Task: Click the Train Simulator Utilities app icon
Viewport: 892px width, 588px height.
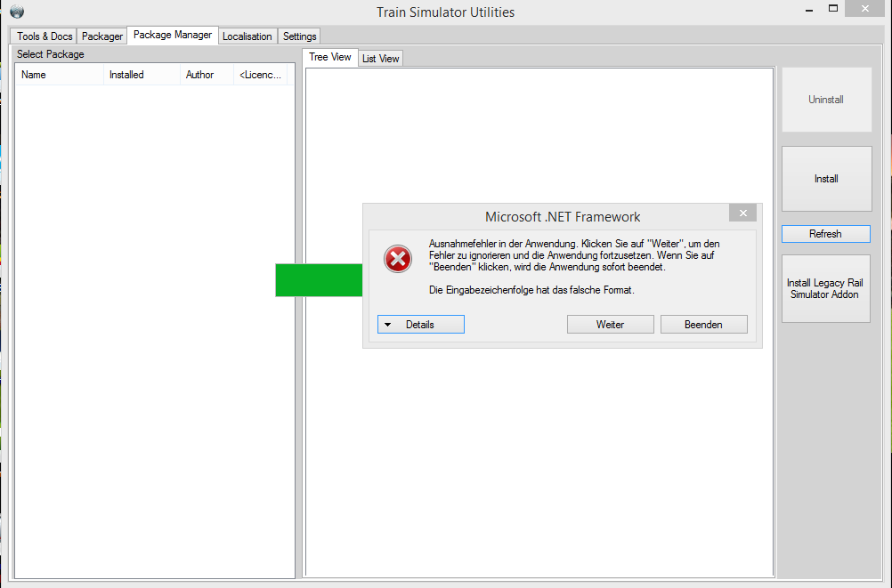Action: pyautogui.click(x=17, y=12)
